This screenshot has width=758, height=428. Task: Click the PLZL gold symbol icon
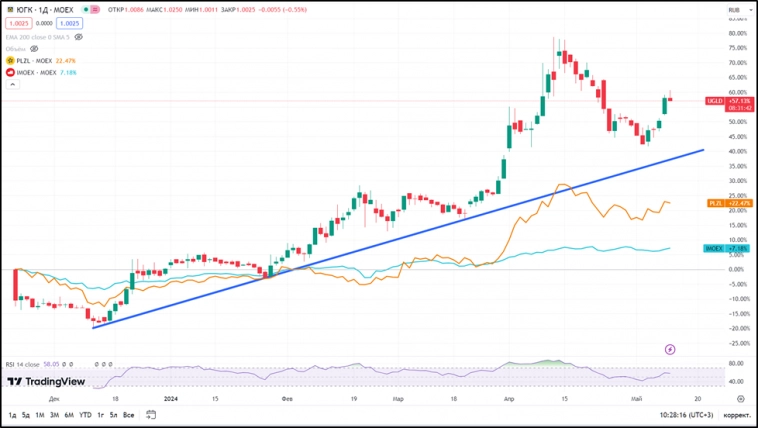(x=9, y=60)
